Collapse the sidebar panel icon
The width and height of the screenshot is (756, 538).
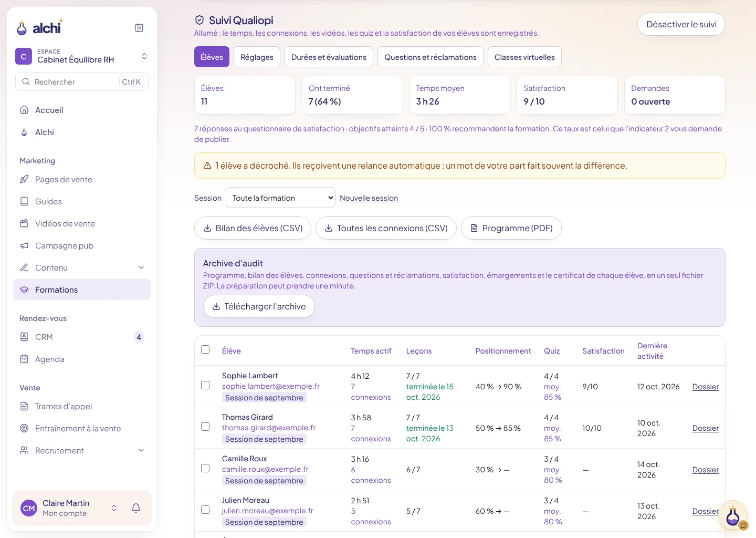pos(139,28)
